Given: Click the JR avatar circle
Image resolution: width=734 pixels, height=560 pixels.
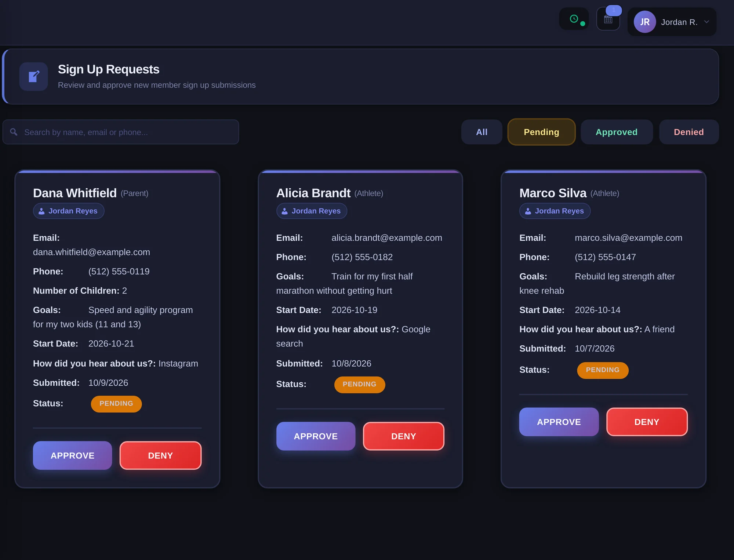Looking at the screenshot, I should point(645,22).
